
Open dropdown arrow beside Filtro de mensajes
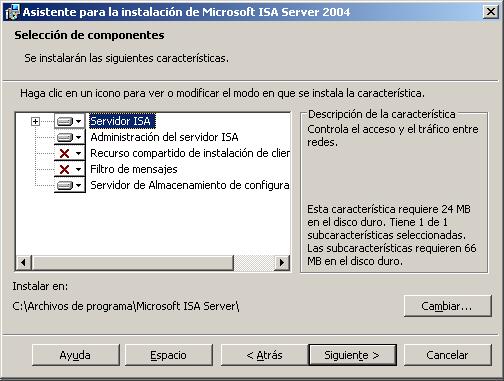click(78, 169)
